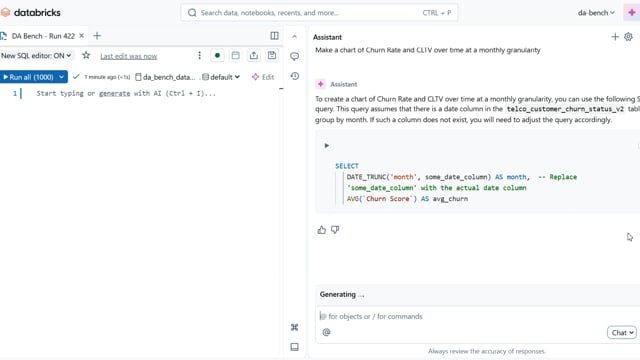Open version history clock icon
Image resolution: width=640 pixels, height=360 pixels.
[x=295, y=76]
